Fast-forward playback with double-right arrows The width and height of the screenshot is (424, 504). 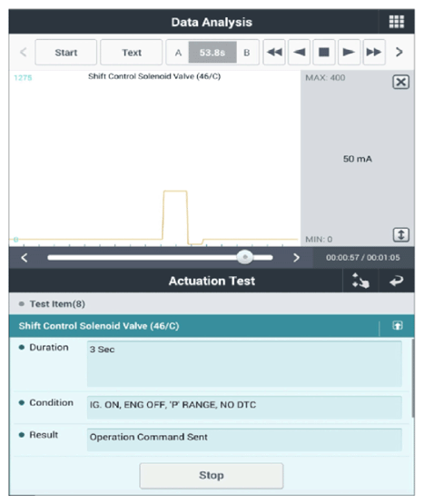374,52
